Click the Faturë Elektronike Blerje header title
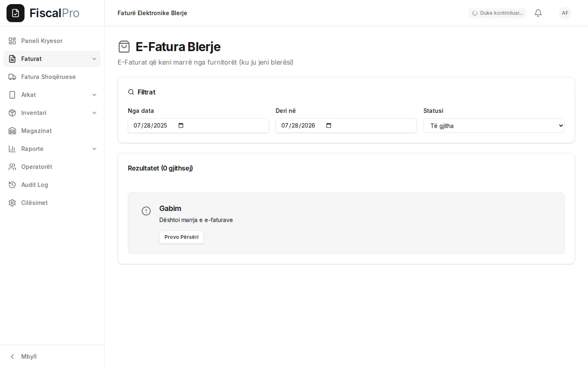The height and width of the screenshot is (368, 588). 152,13
